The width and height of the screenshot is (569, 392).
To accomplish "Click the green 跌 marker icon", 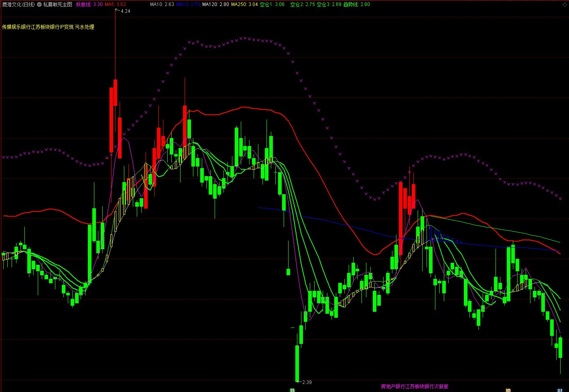I will point(293,390).
